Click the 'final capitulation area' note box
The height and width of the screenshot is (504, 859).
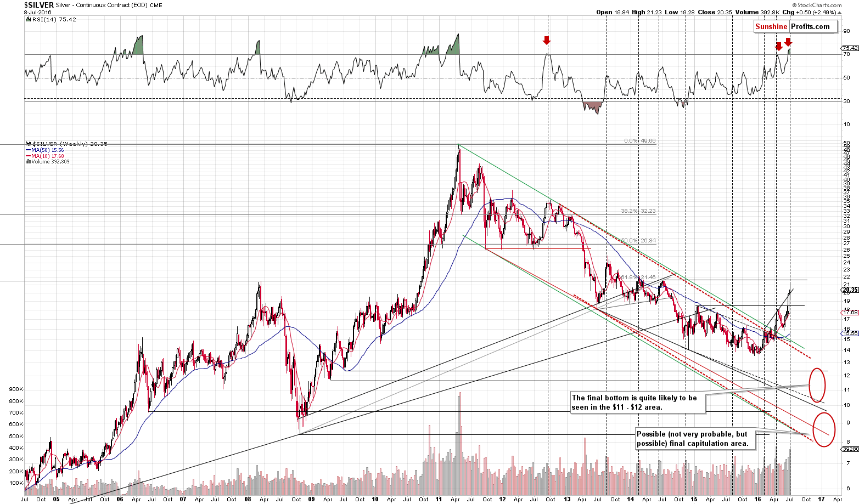click(695, 439)
